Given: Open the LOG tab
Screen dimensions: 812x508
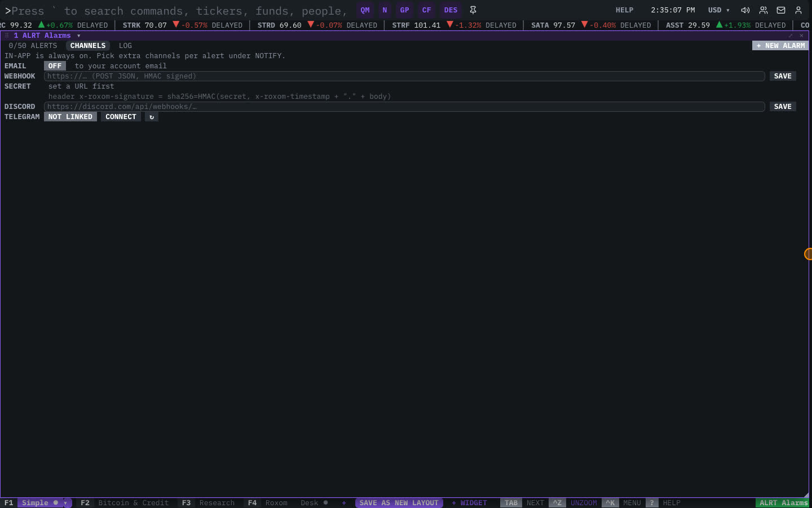Looking at the screenshot, I should [125, 46].
